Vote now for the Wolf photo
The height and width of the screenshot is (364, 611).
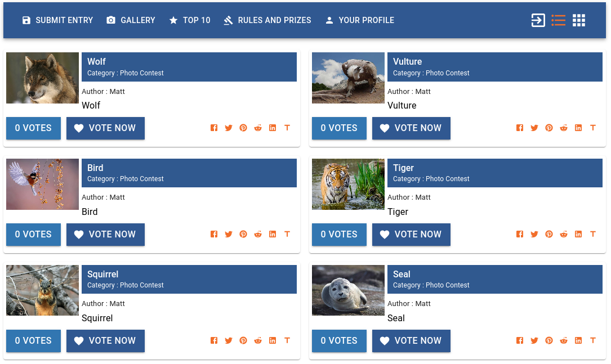coord(106,128)
